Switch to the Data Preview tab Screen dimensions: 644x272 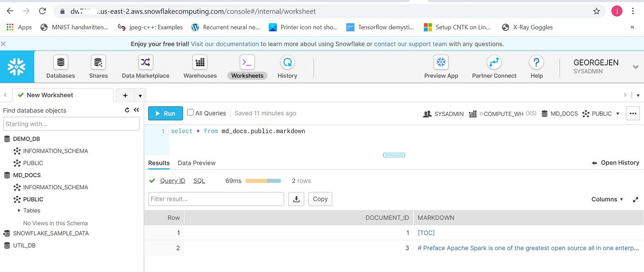(196, 163)
